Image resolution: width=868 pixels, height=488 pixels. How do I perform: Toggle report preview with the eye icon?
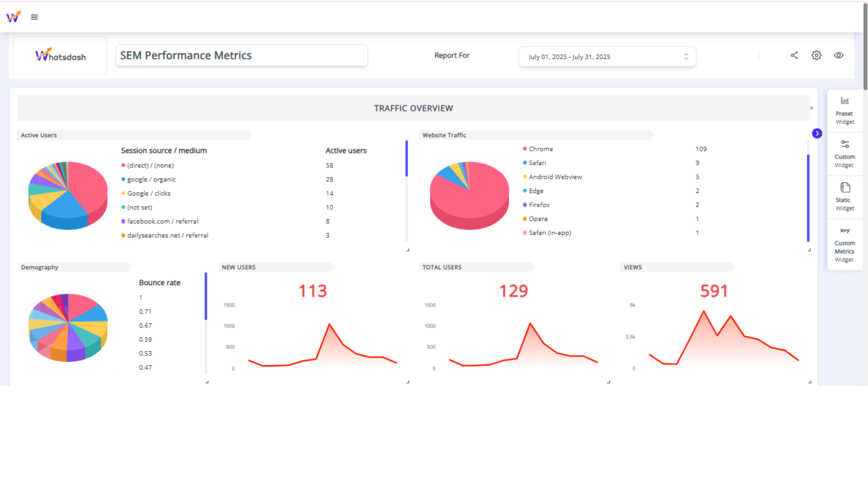[839, 55]
